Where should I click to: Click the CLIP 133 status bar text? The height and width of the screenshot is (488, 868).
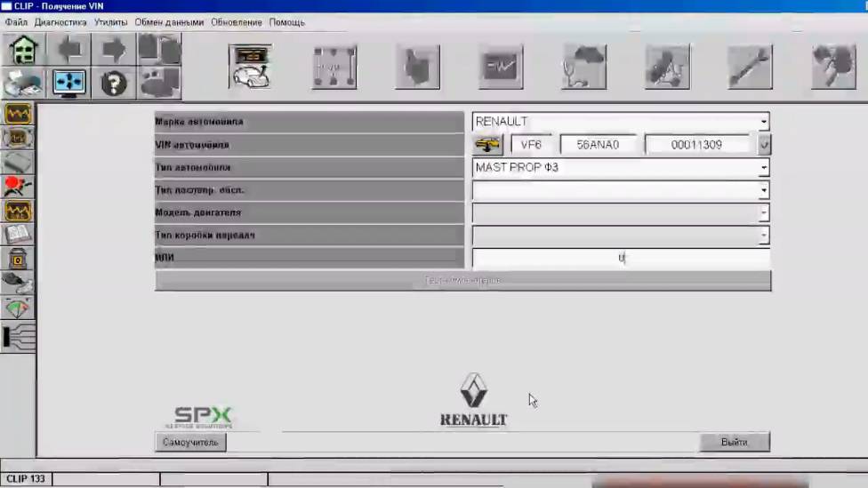point(26,478)
